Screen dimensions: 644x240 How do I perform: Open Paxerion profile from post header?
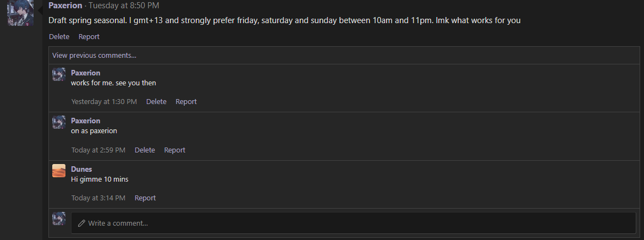point(65,6)
